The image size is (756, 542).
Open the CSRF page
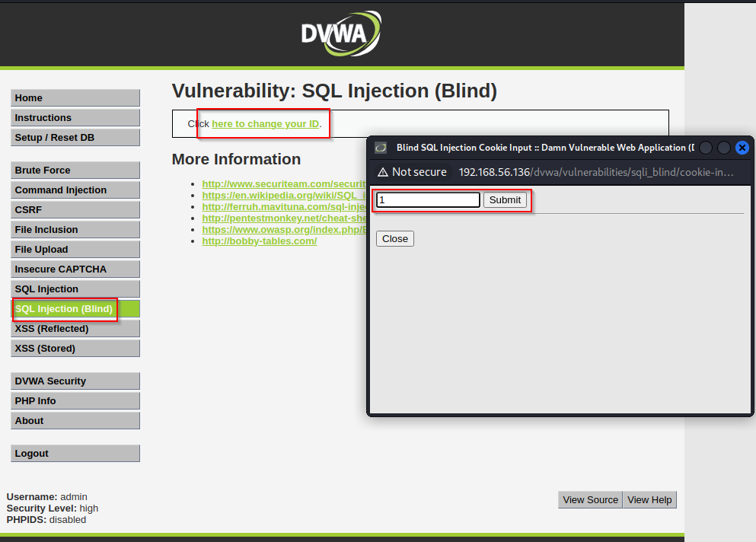click(x=75, y=210)
